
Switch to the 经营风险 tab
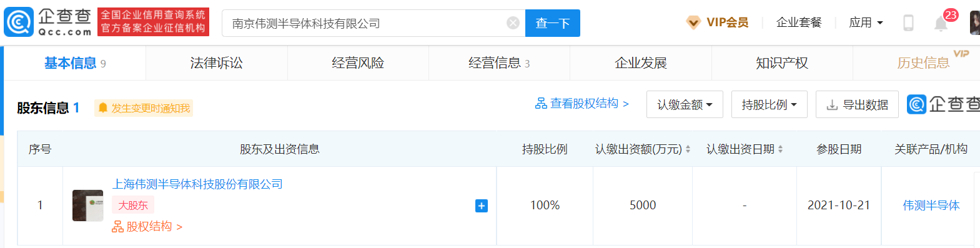pyautogui.click(x=358, y=63)
